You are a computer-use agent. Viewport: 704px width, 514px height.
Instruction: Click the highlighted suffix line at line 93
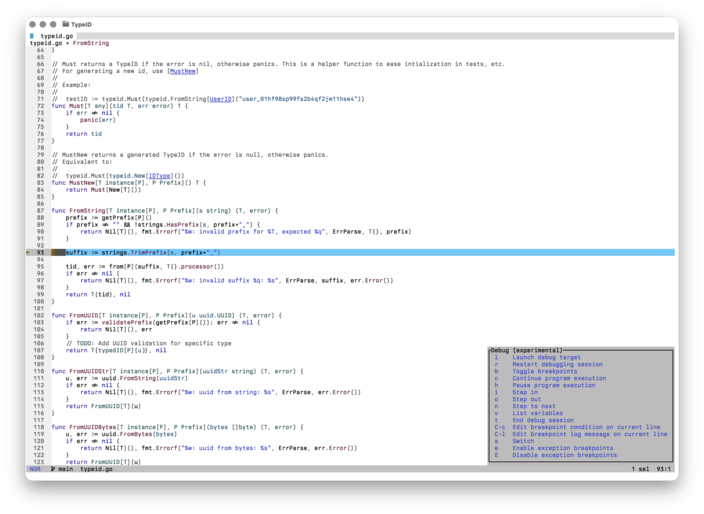(x=363, y=253)
